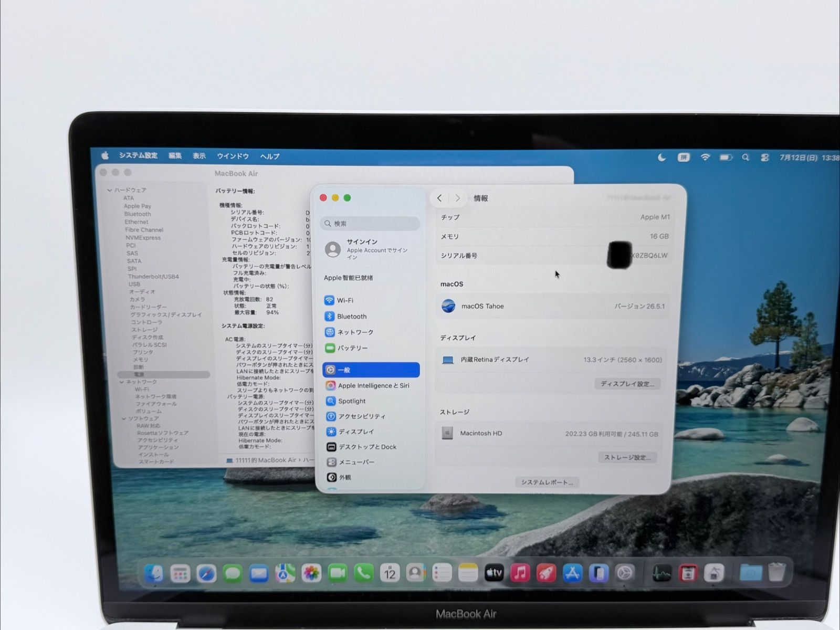
Task: Click the ディスプレイ設定... button
Action: (x=627, y=384)
